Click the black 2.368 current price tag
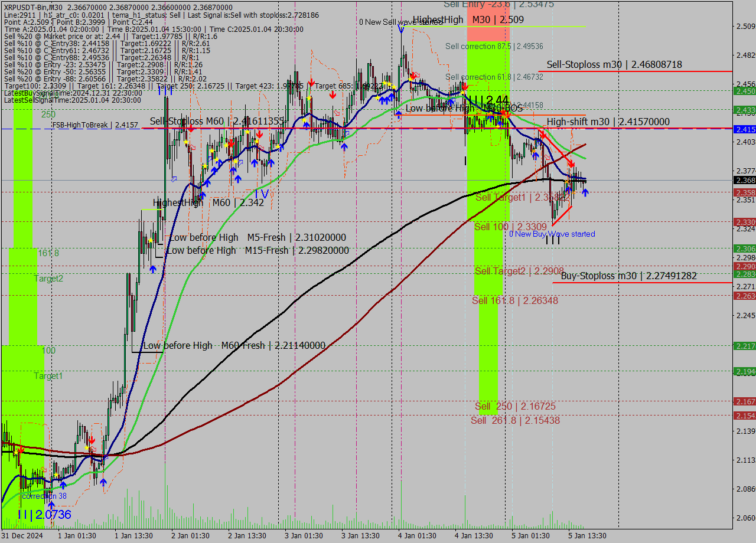Image resolution: width=756 pixels, height=543 pixels. pyautogui.click(x=744, y=180)
